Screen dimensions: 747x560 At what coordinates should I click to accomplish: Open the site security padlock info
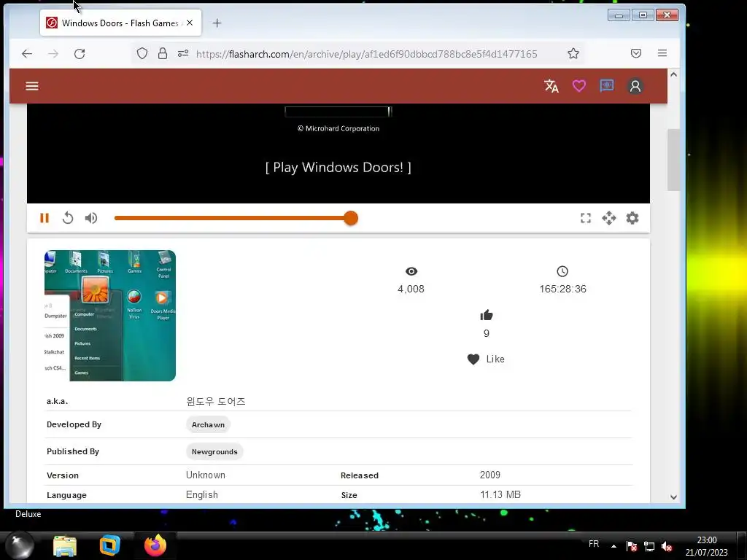[x=163, y=53]
